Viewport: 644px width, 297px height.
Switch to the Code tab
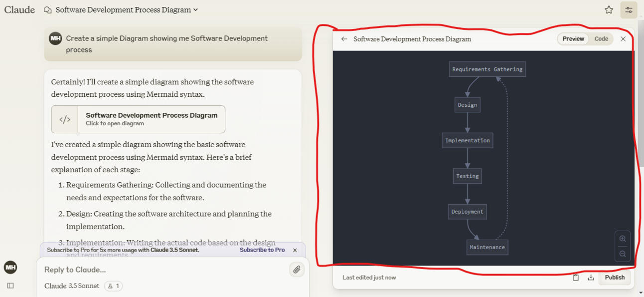[601, 39]
